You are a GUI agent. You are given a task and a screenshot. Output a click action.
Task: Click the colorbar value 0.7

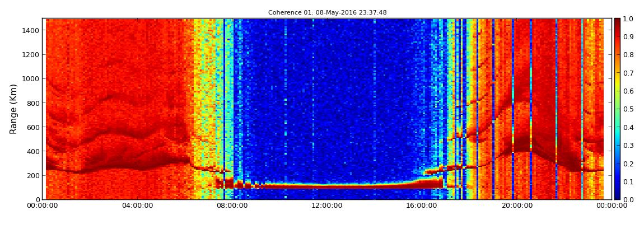(629, 73)
